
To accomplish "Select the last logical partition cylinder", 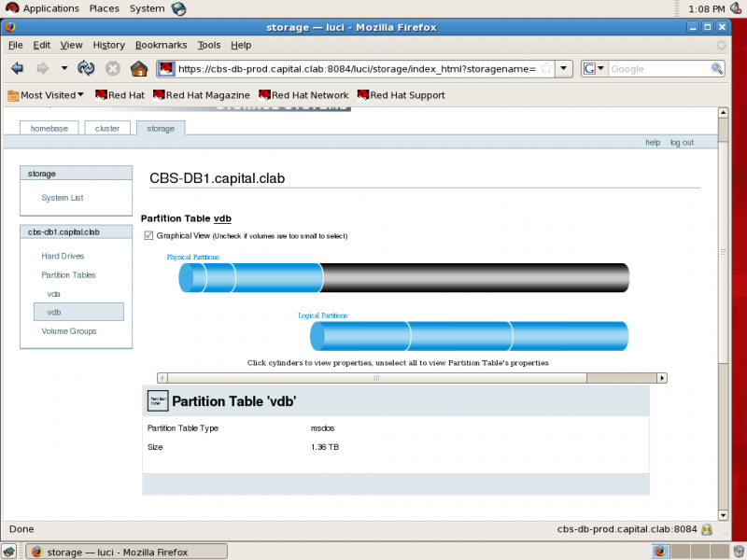I will pos(571,336).
